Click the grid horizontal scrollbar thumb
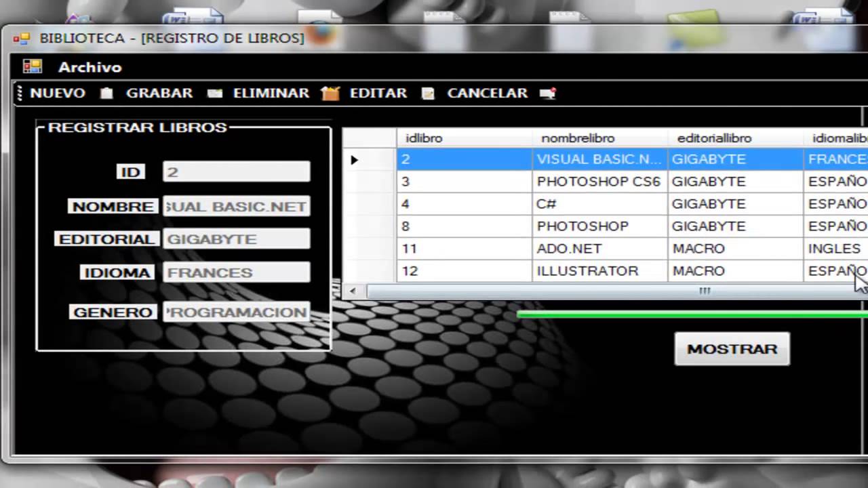Viewport: 868px width, 488px height. [x=617, y=291]
